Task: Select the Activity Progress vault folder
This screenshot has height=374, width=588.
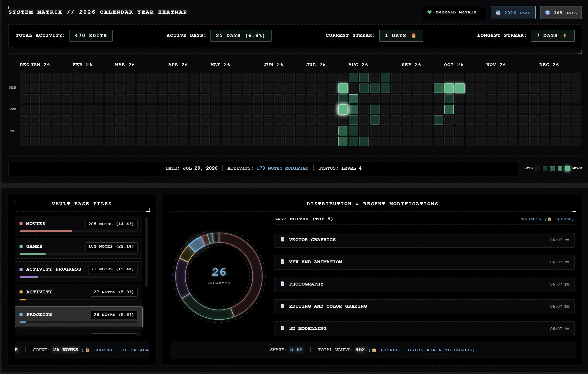Action: pyautogui.click(x=79, y=272)
